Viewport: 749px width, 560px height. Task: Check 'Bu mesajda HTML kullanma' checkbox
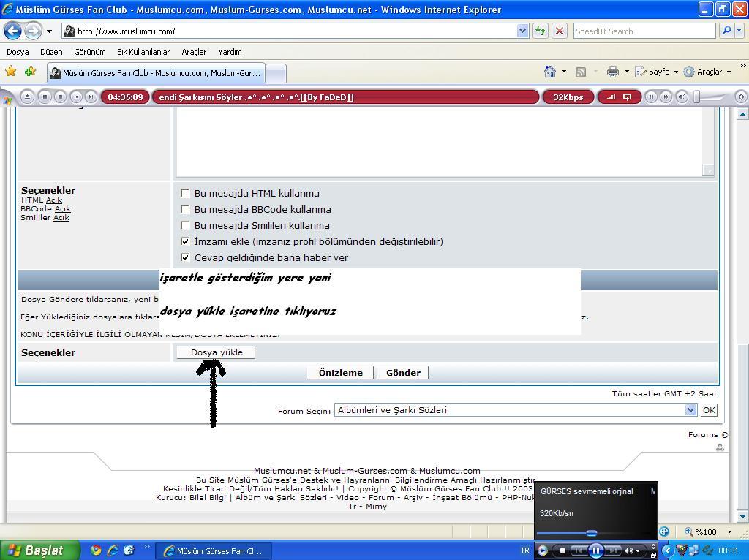185,193
